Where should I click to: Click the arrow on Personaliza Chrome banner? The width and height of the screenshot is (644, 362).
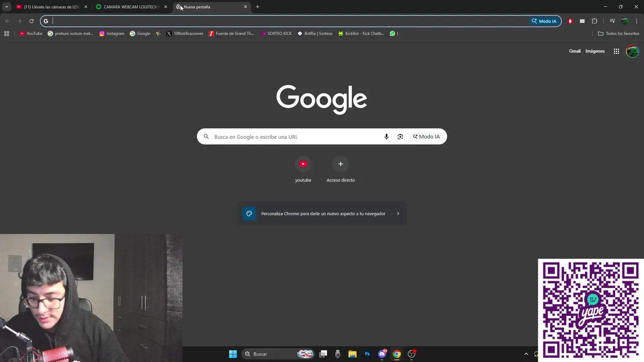(398, 214)
